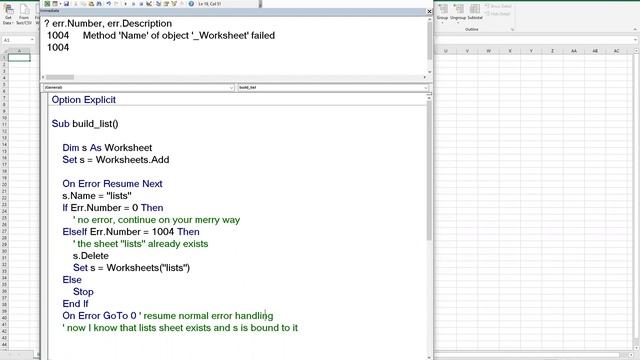
Task: Click the Group icon in Excel Outline group
Action: (x=442, y=9)
